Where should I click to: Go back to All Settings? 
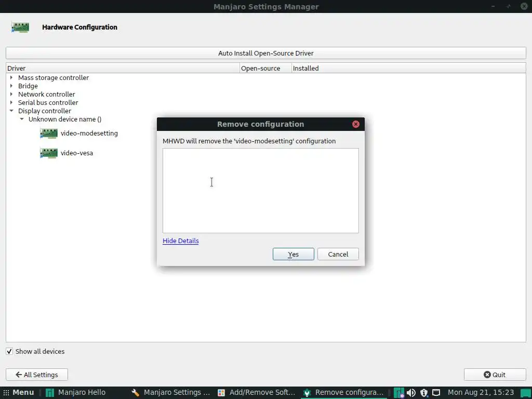pos(37,375)
